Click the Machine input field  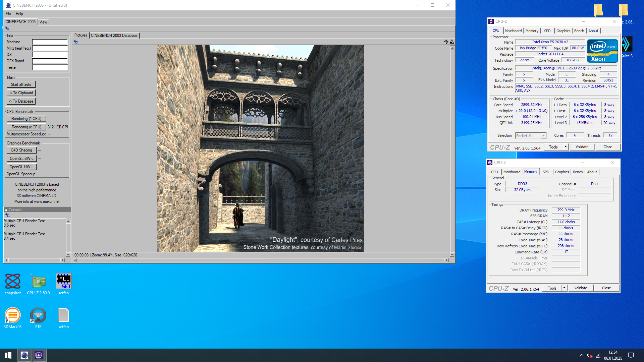click(50, 42)
